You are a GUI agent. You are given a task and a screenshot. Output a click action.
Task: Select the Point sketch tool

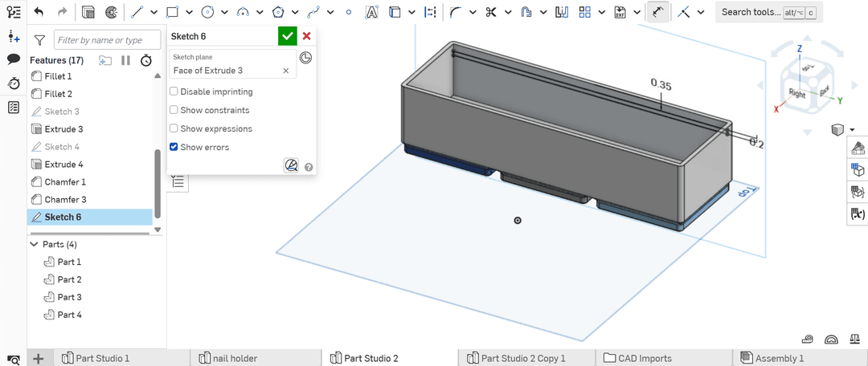[x=348, y=11]
